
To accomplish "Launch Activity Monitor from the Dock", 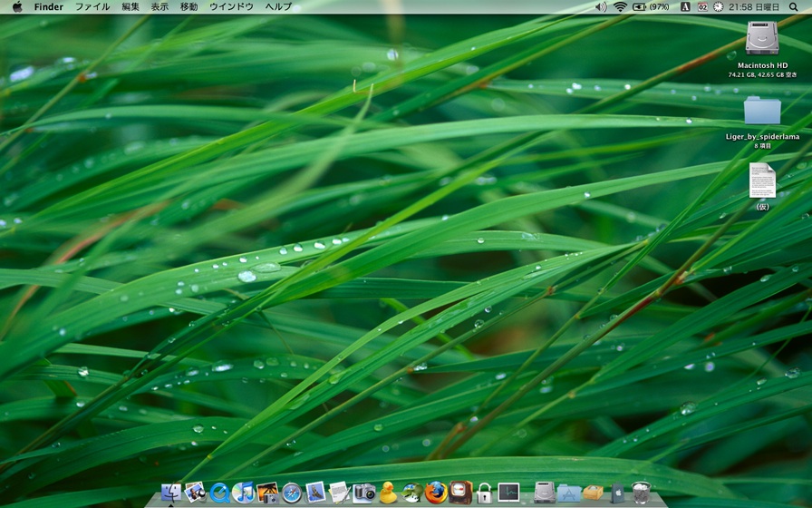I will point(508,492).
